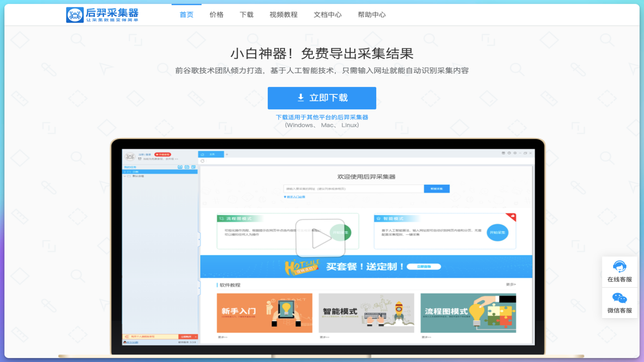This screenshot has height=362, width=644.
Task: Click the plus icon to open a new tab
Action: (x=227, y=154)
